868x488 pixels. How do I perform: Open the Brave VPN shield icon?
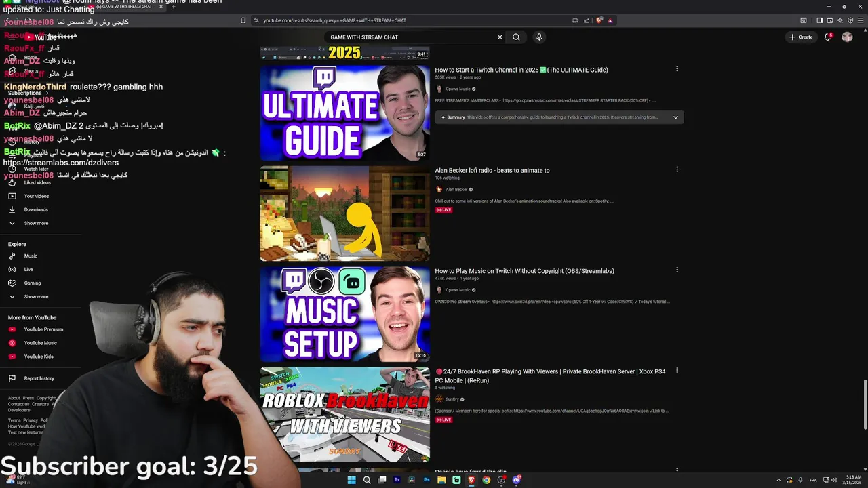click(850, 20)
